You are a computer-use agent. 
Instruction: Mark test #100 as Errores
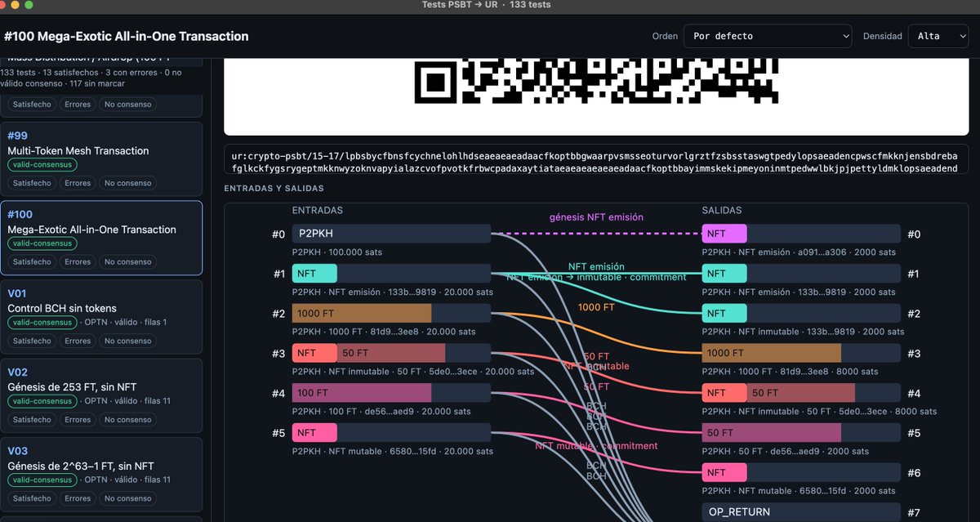coord(78,262)
